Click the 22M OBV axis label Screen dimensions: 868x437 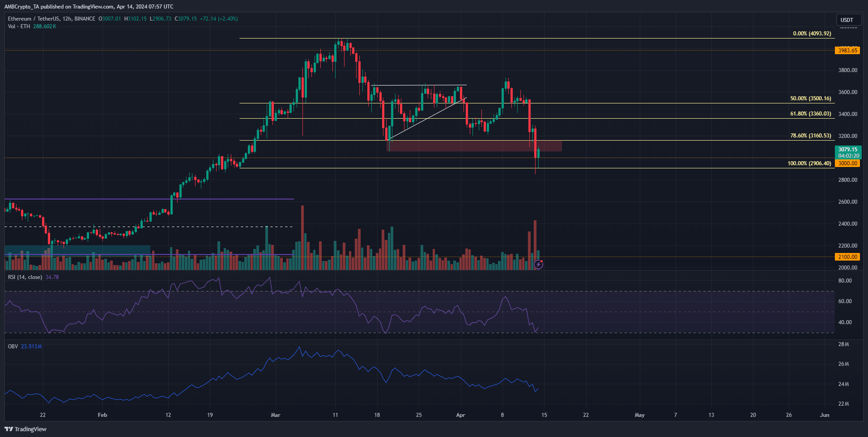(x=843, y=404)
